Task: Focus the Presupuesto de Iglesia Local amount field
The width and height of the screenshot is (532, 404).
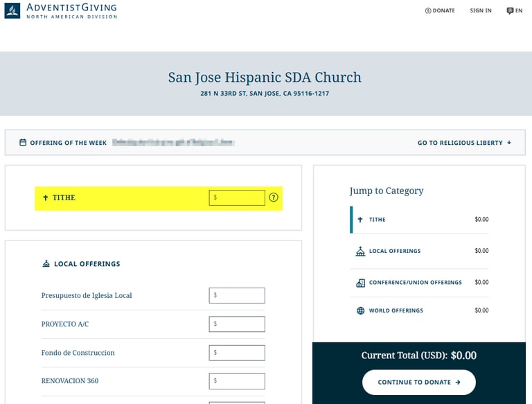Action: [237, 295]
